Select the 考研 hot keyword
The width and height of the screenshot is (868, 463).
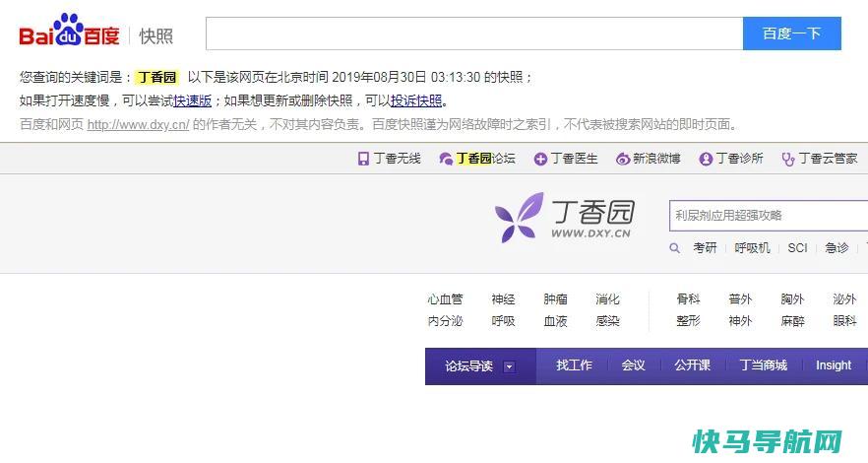coord(706,248)
